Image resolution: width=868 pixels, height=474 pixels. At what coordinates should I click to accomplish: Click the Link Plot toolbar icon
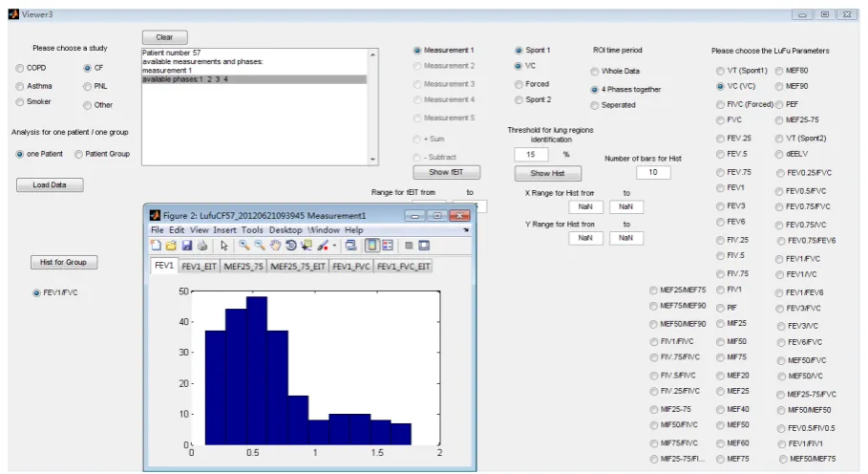(x=350, y=246)
